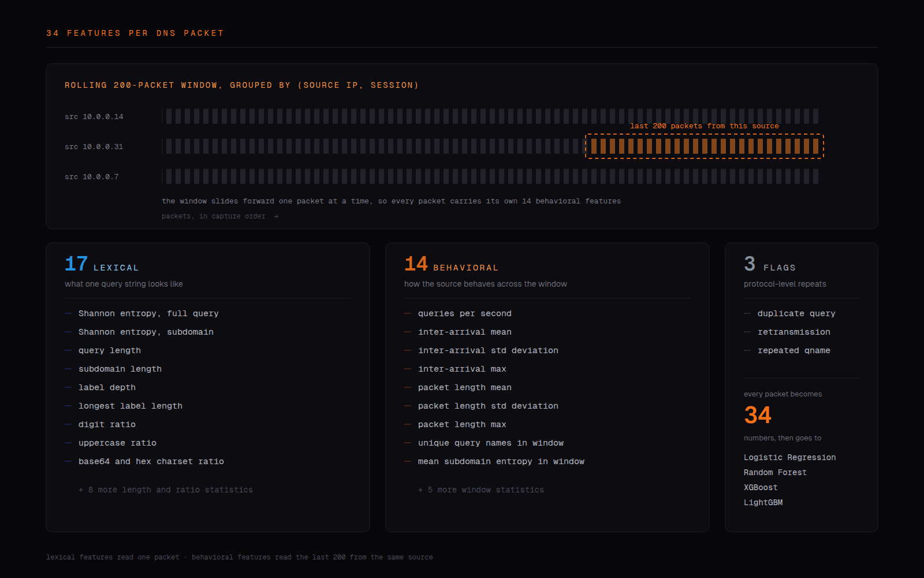924x578 pixels.
Task: Click the orange highlighted 200-packet window
Action: (705, 146)
